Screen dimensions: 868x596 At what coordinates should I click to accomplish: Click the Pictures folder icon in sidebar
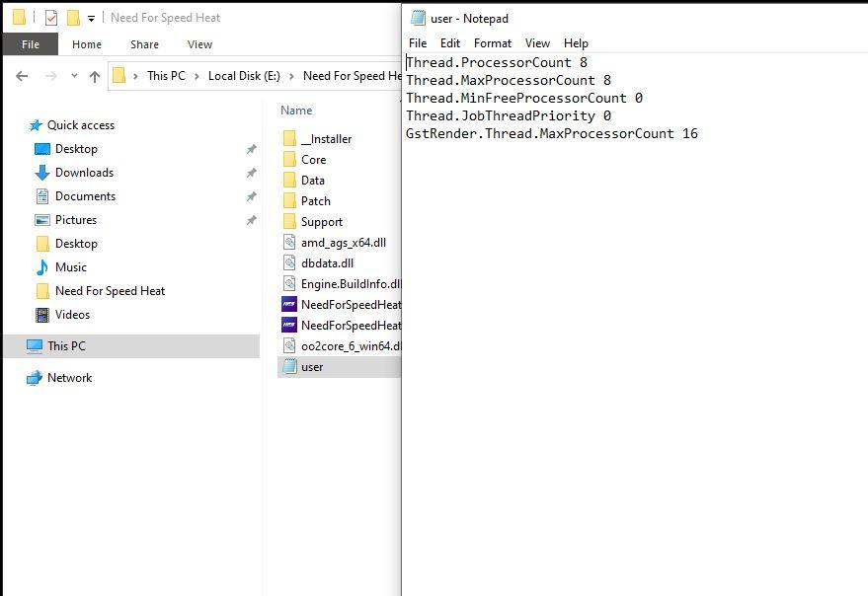pyautogui.click(x=42, y=220)
